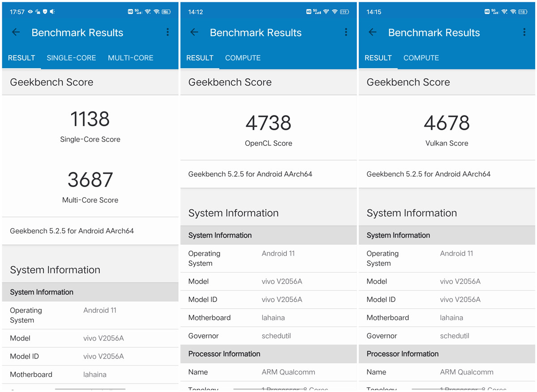Image resolution: width=537 pixels, height=392 pixels.
Task: Open three-dot menu on the OpenCL results screen
Action: (346, 32)
